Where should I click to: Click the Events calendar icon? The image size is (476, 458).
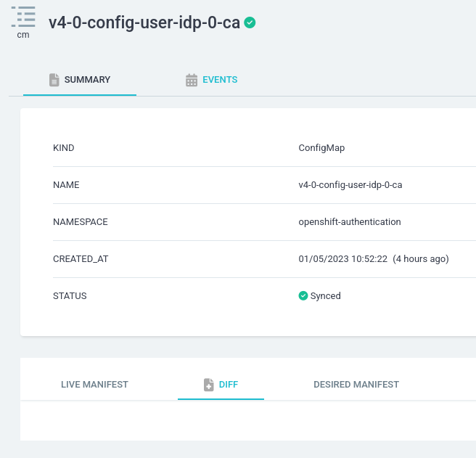pos(192,80)
